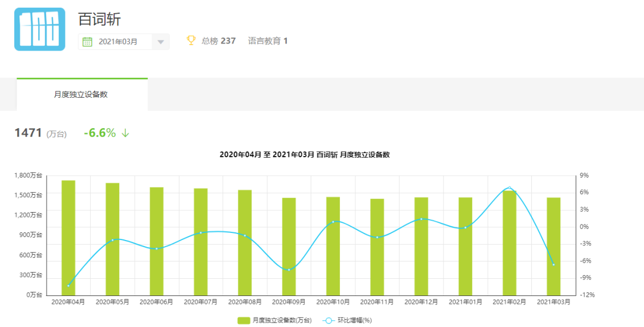Toggle 环比增幅(%) legend series
The height and width of the screenshot is (327, 644).
[348, 320]
